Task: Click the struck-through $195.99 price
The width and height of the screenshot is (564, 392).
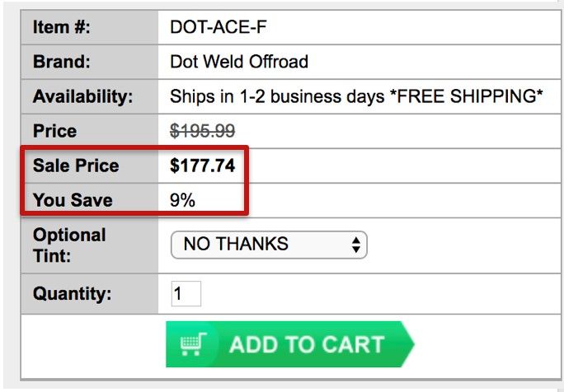Action: coord(203,131)
